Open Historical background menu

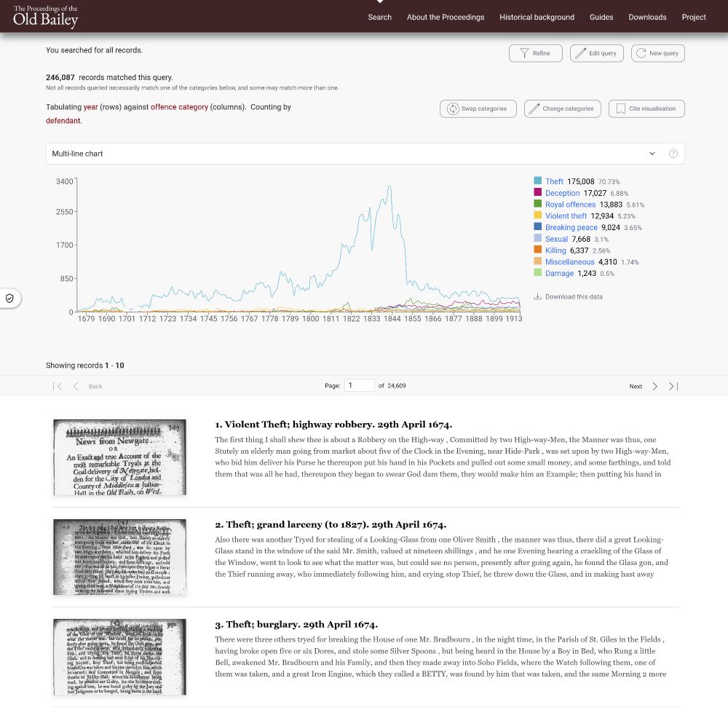[x=537, y=17]
